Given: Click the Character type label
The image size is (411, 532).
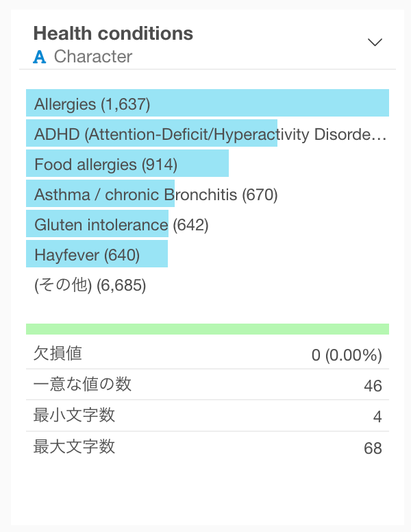Looking at the screenshot, I should [93, 57].
